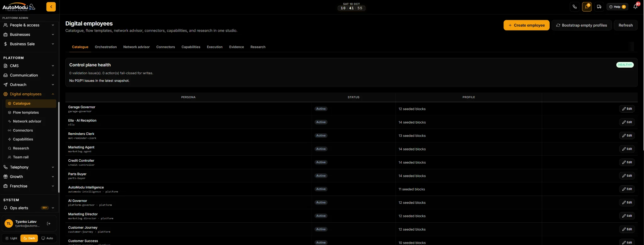Click the delivery truck icon in header
This screenshot has height=245, width=644.
pos(599,7)
